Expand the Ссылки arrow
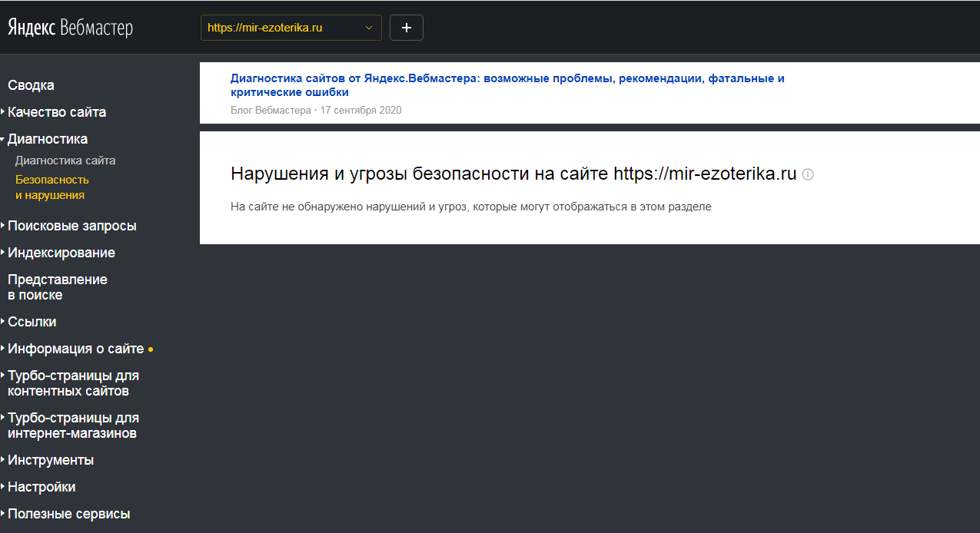980x533 pixels. pos(3,322)
